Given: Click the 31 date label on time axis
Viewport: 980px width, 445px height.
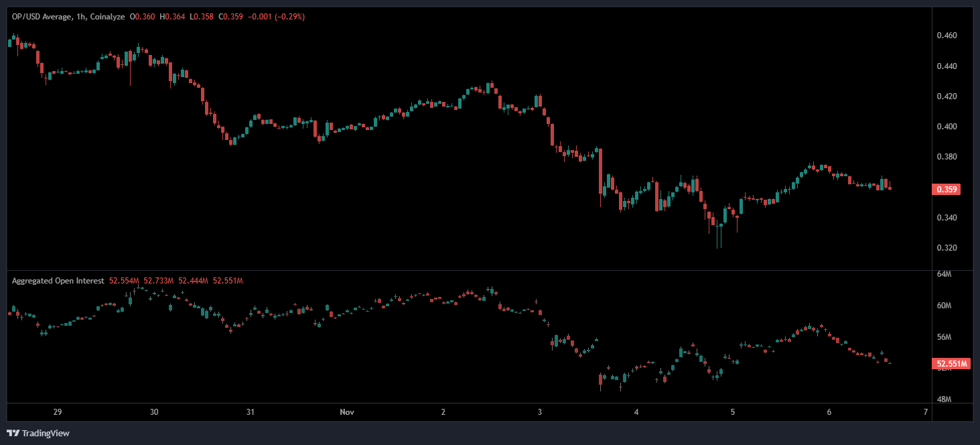Looking at the screenshot, I should tap(251, 411).
